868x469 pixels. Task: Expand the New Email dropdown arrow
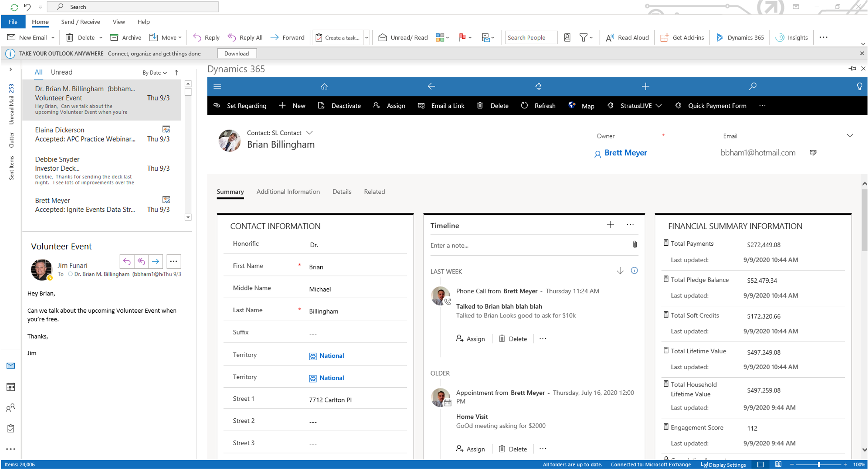click(53, 37)
